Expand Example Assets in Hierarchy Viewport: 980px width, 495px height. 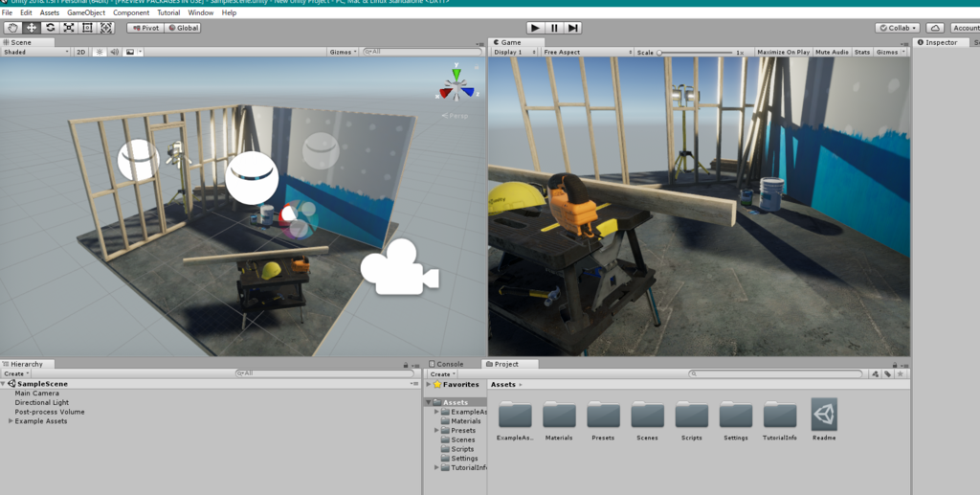pos(11,421)
